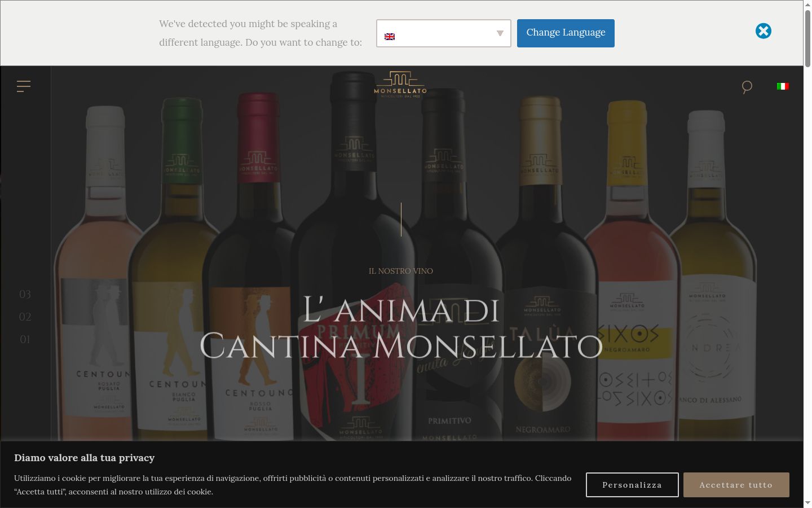Viewport: 812px width, 508px height.
Task: Open the hamburger menu icon
Action: tap(24, 86)
